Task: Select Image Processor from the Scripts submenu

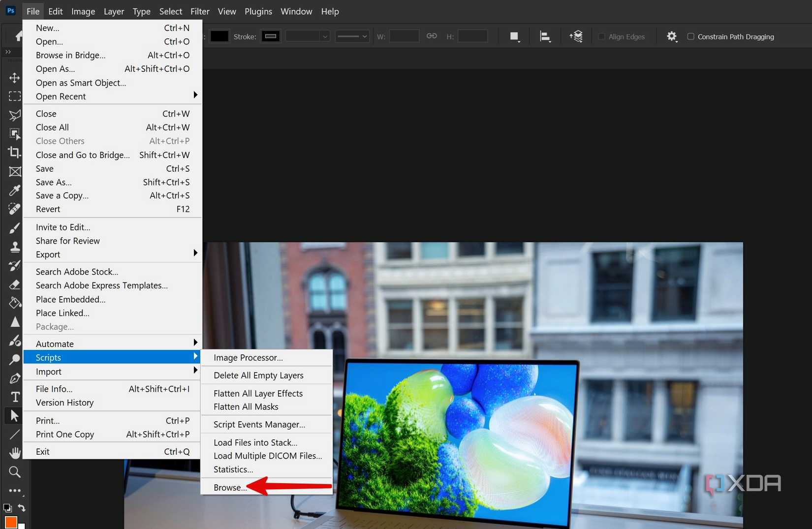Action: [x=248, y=358]
